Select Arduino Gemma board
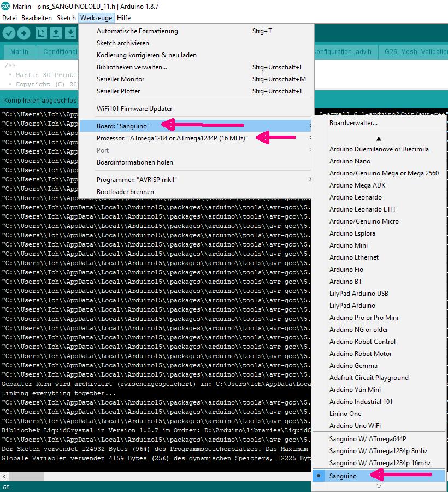 pos(379,366)
